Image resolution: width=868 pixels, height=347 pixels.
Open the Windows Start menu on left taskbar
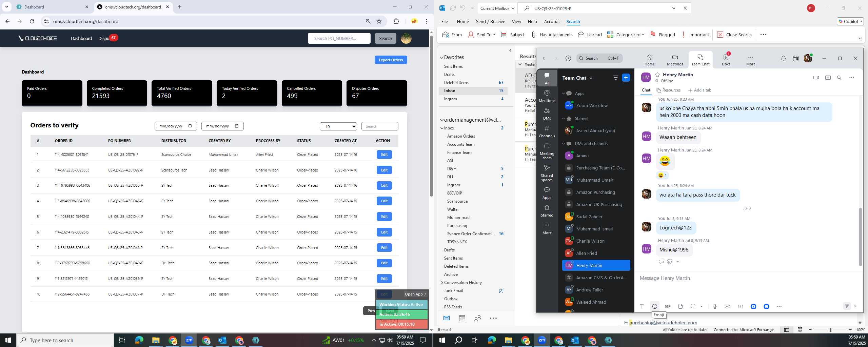pyautogui.click(x=8, y=340)
